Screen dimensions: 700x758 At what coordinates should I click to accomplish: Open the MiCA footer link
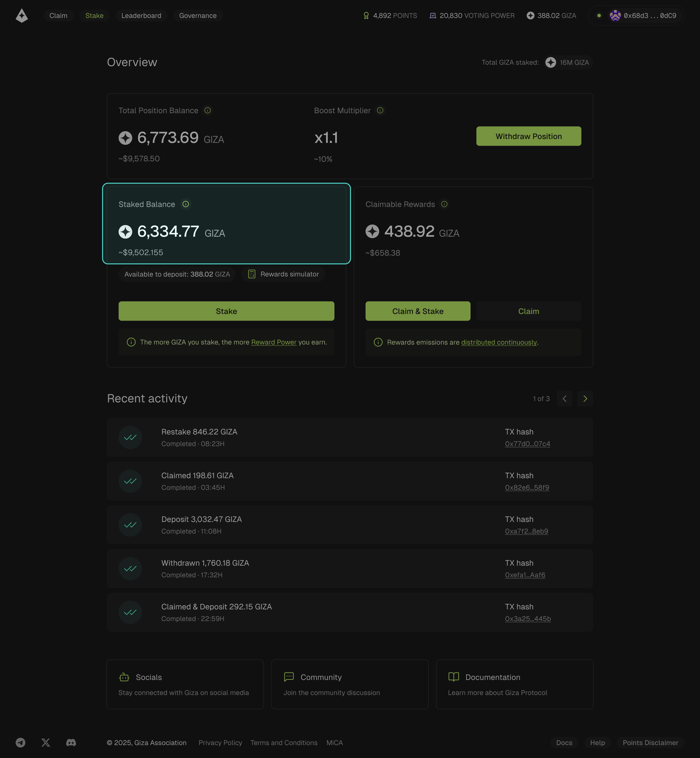(x=334, y=743)
